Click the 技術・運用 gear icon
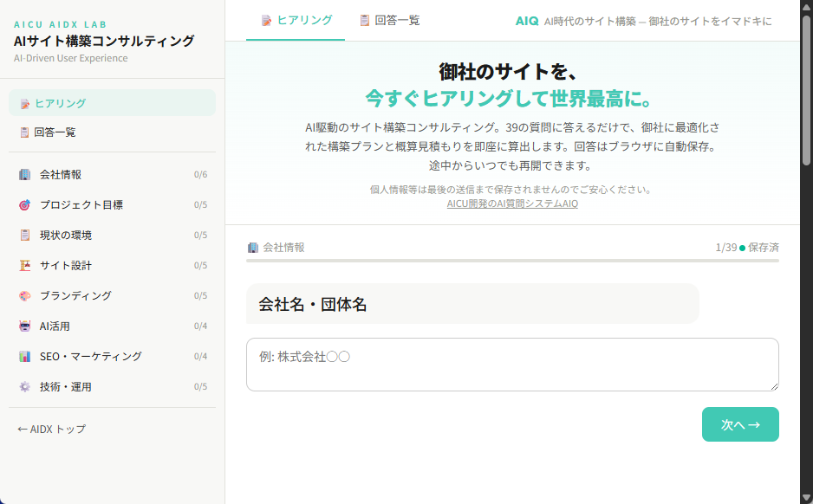The image size is (813, 504). pyautogui.click(x=27, y=386)
